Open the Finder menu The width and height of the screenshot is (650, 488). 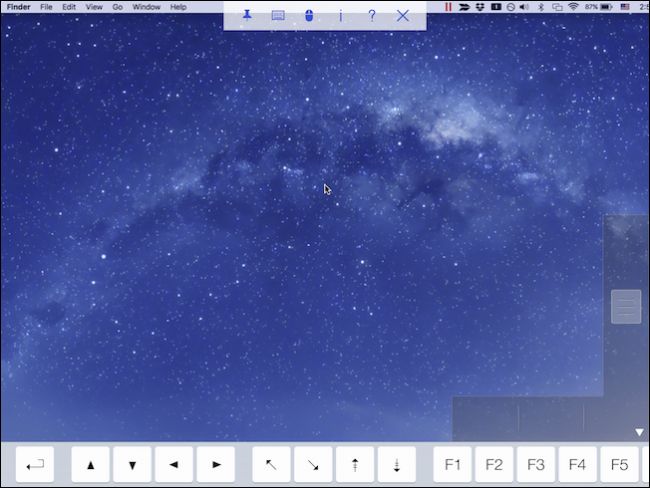click(19, 7)
